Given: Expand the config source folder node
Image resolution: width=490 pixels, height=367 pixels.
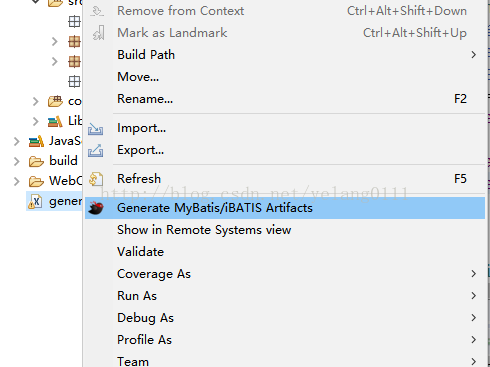Looking at the screenshot, I should tap(36, 101).
